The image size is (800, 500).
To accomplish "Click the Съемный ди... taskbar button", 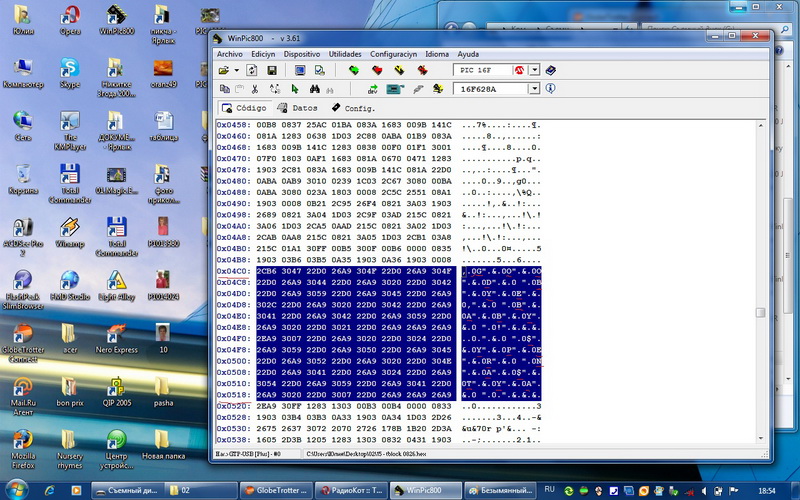I will (127, 490).
